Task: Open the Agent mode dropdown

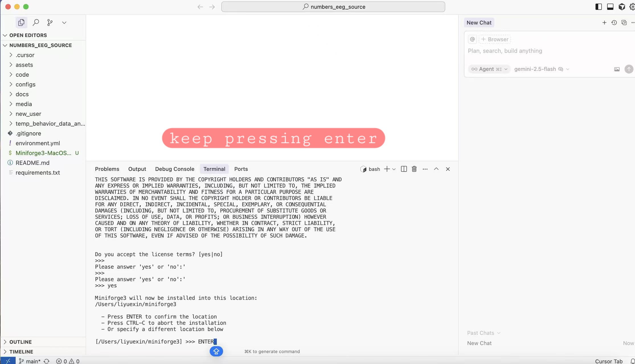Action: pyautogui.click(x=489, y=69)
